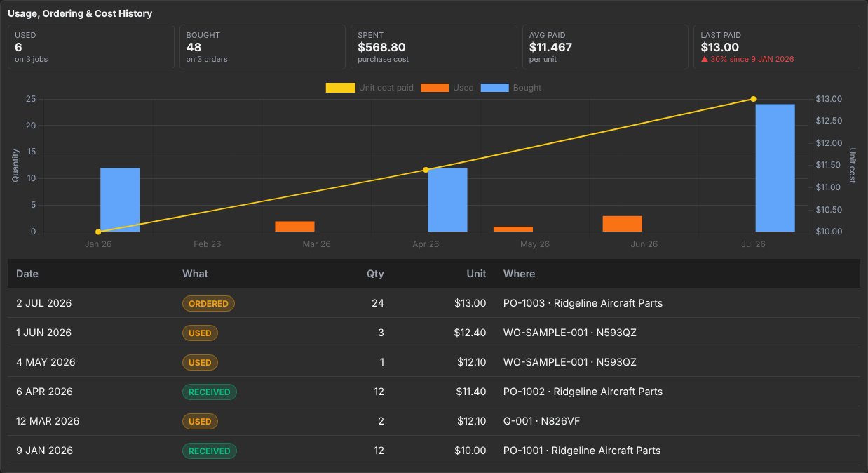Click the Jun 26 orange Used bar
This screenshot has width=868, height=473.
[622, 224]
